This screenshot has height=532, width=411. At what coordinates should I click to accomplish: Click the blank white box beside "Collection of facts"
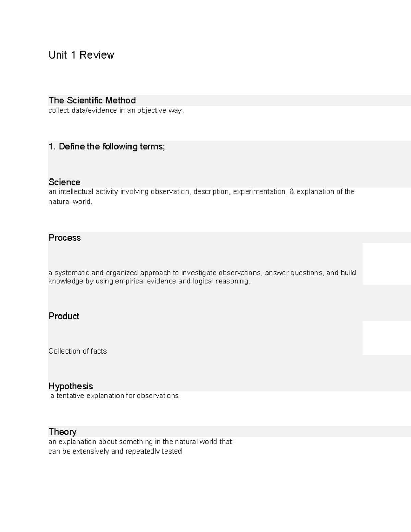point(386,338)
